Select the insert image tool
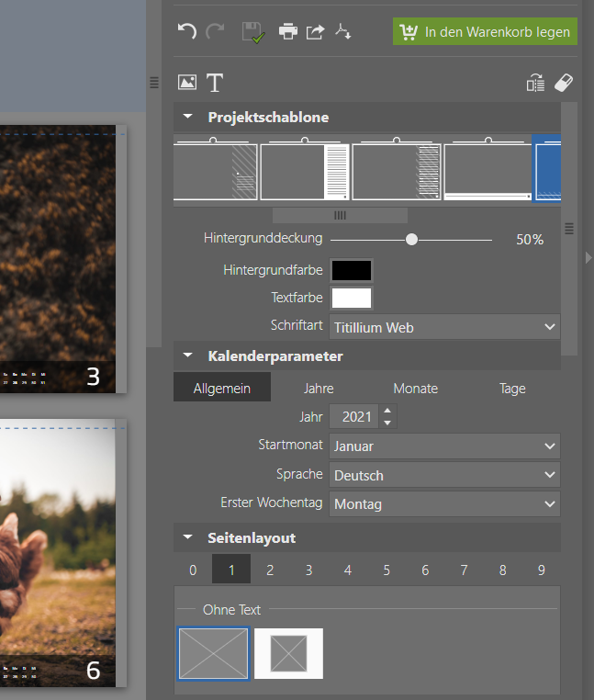594x700 pixels. [x=187, y=83]
